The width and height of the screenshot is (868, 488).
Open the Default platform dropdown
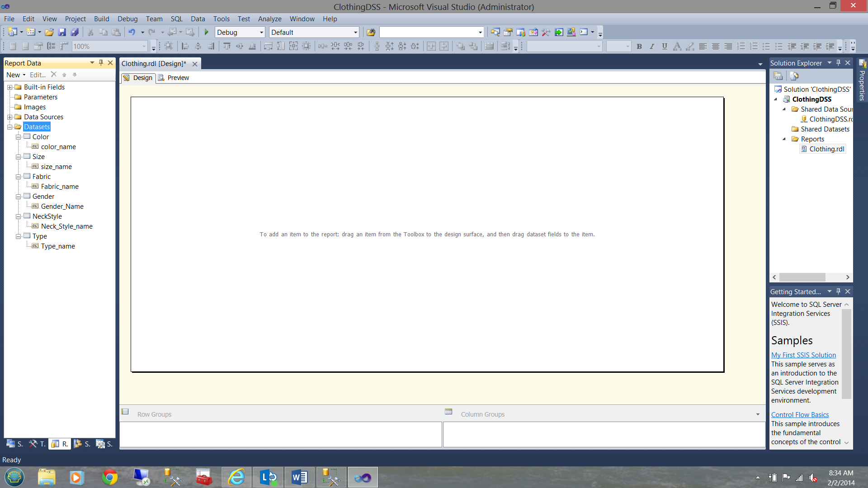[355, 33]
